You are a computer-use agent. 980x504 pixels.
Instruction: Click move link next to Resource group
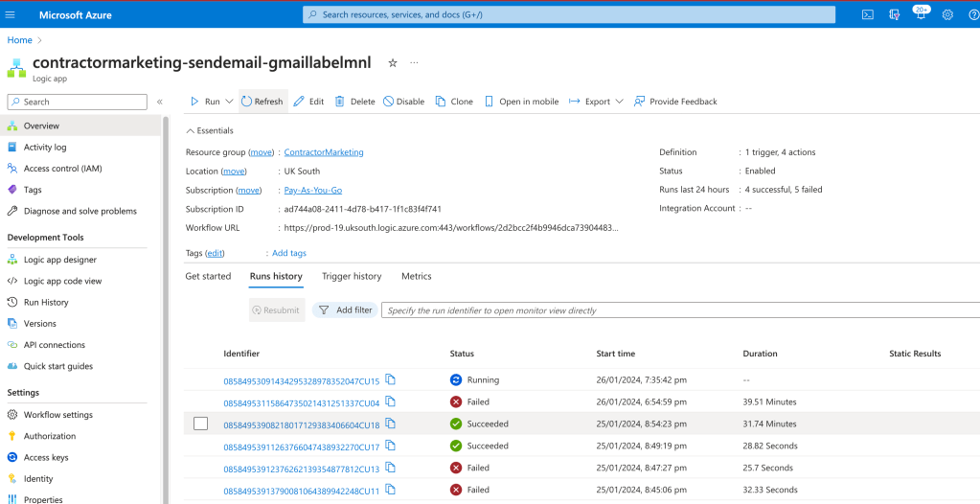click(262, 152)
